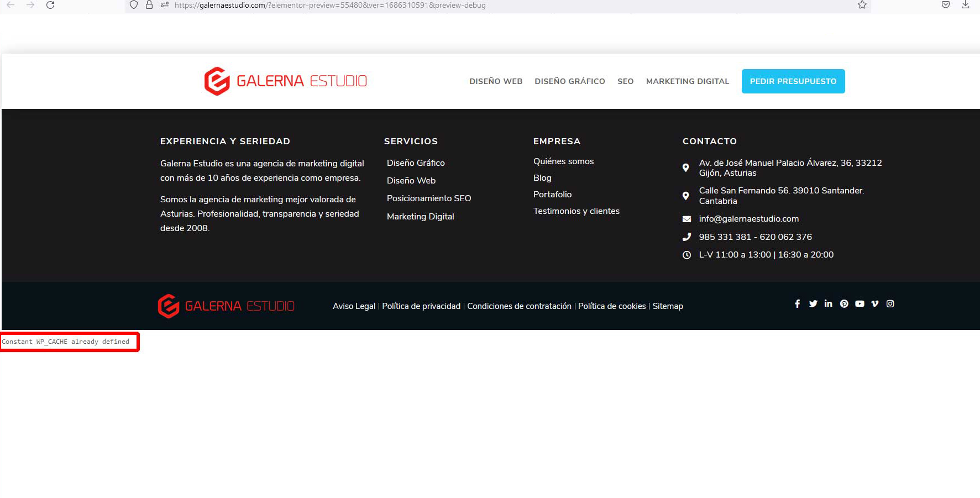Click the info@galernaestudio.com email link
This screenshot has width=980, height=498.
[x=749, y=219]
